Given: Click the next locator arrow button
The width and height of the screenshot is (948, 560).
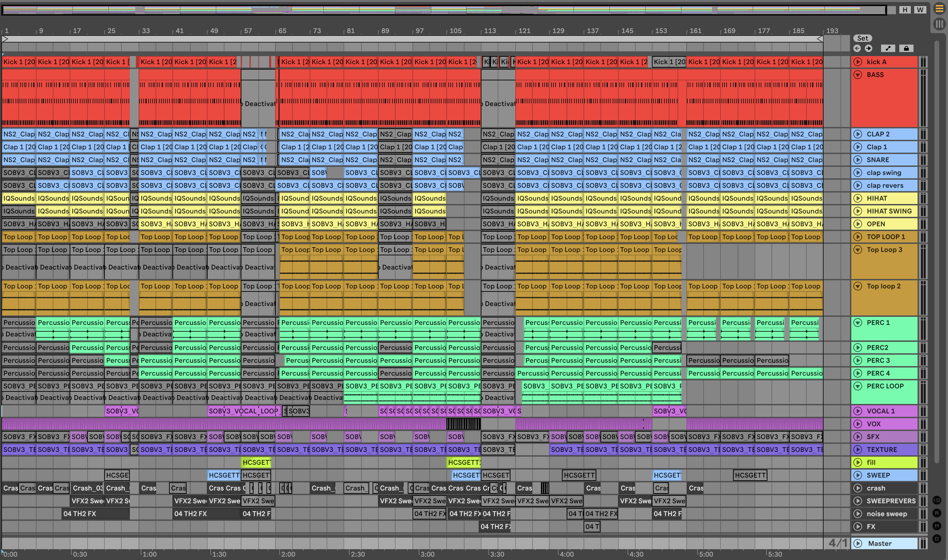Looking at the screenshot, I should point(869,48).
